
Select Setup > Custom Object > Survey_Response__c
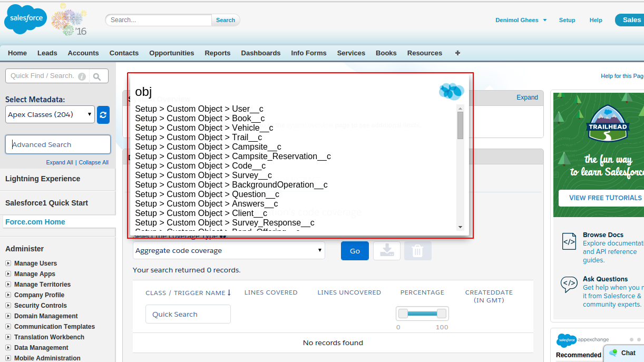click(x=225, y=223)
